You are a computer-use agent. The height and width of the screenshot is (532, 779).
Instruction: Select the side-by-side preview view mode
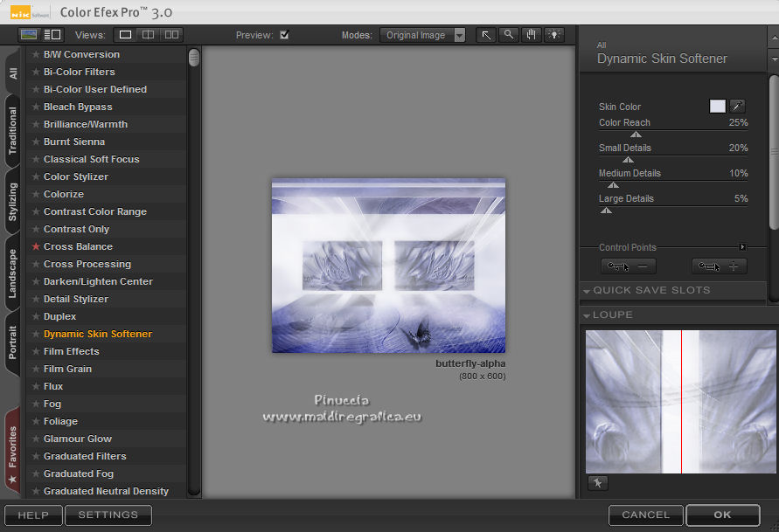pyautogui.click(x=171, y=35)
